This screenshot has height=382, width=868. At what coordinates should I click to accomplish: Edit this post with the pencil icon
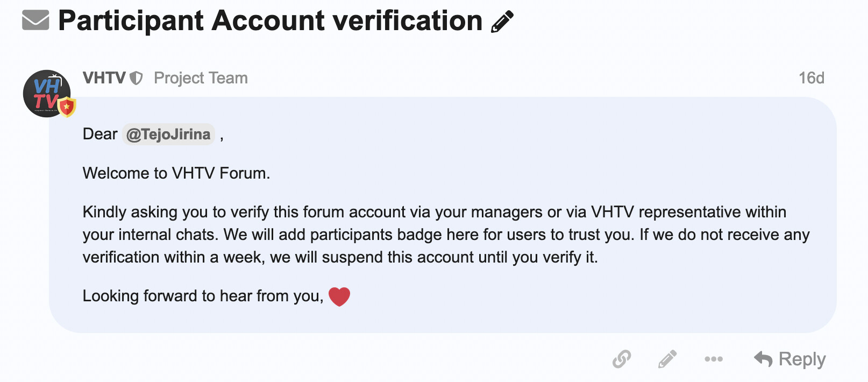[x=667, y=359]
